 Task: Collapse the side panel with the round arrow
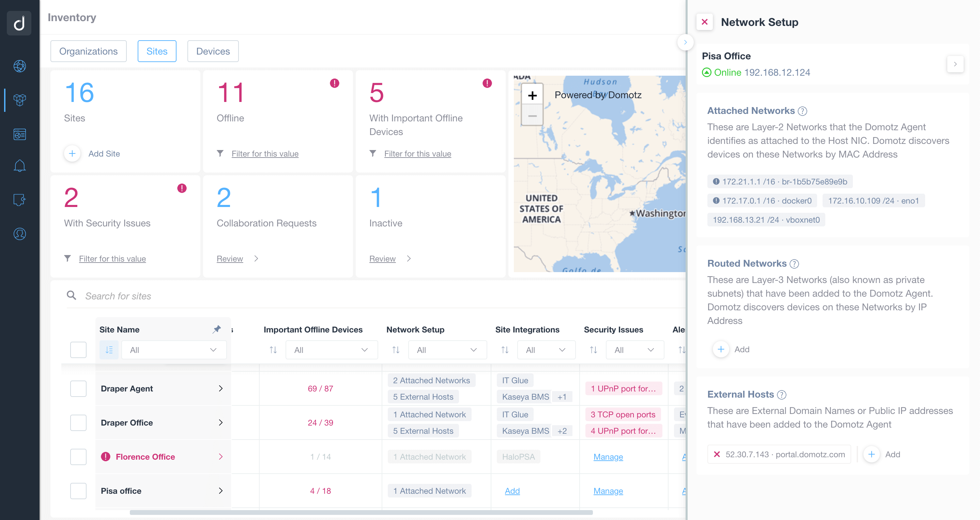pos(685,42)
